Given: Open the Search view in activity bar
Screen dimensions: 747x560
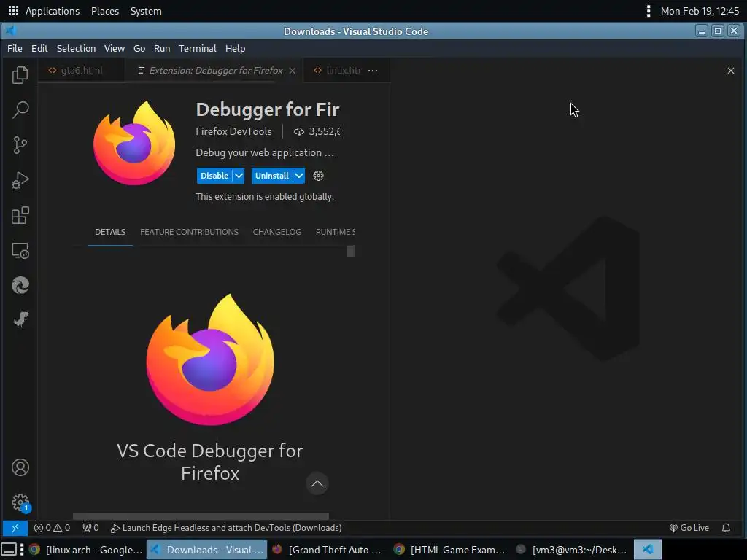Looking at the screenshot, I should (x=20, y=109).
